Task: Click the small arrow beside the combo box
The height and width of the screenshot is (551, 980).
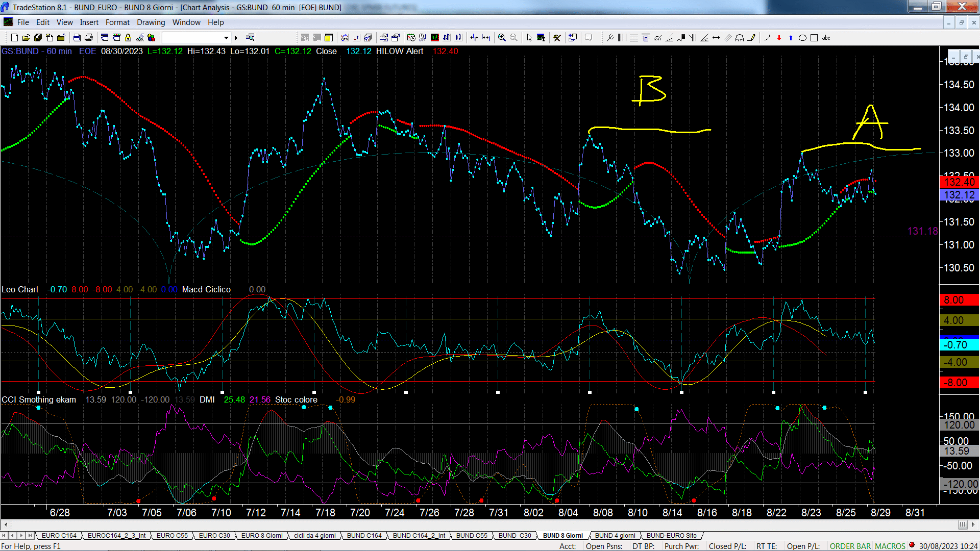Action: click(x=236, y=38)
